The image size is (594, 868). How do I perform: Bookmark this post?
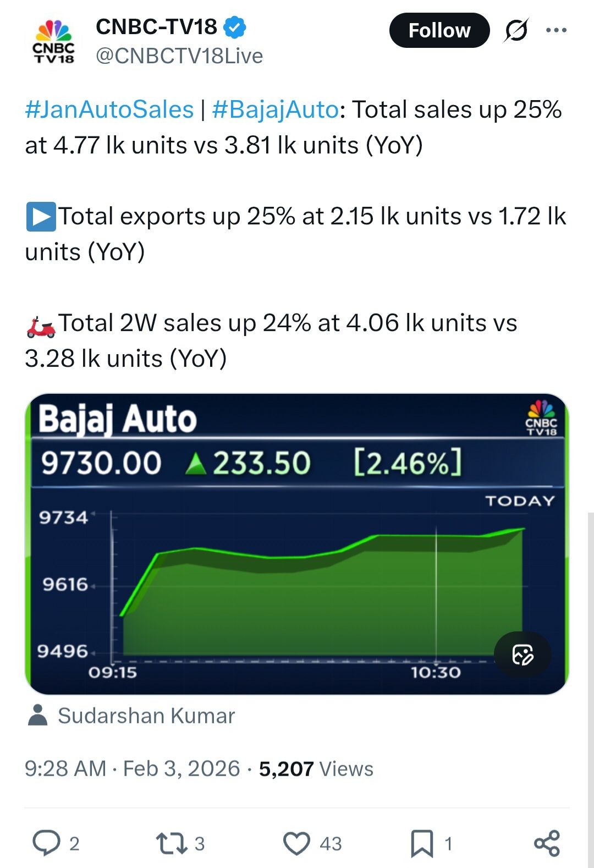pyautogui.click(x=422, y=843)
